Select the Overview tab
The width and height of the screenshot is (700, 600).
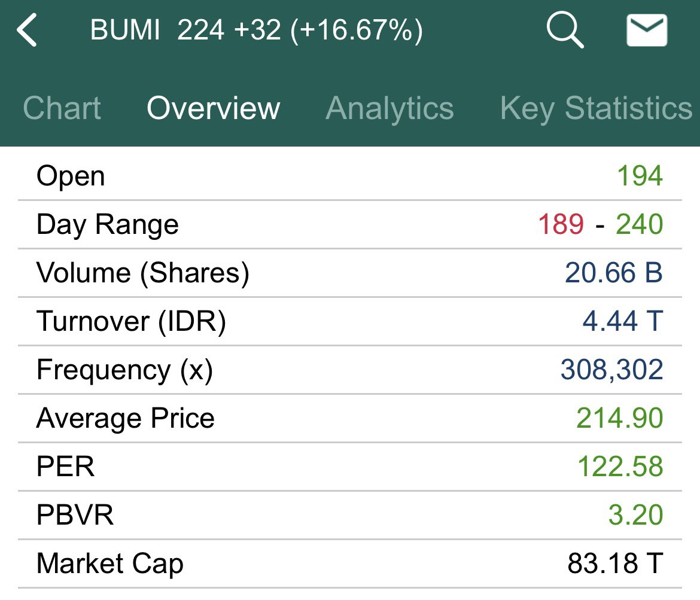click(x=214, y=108)
